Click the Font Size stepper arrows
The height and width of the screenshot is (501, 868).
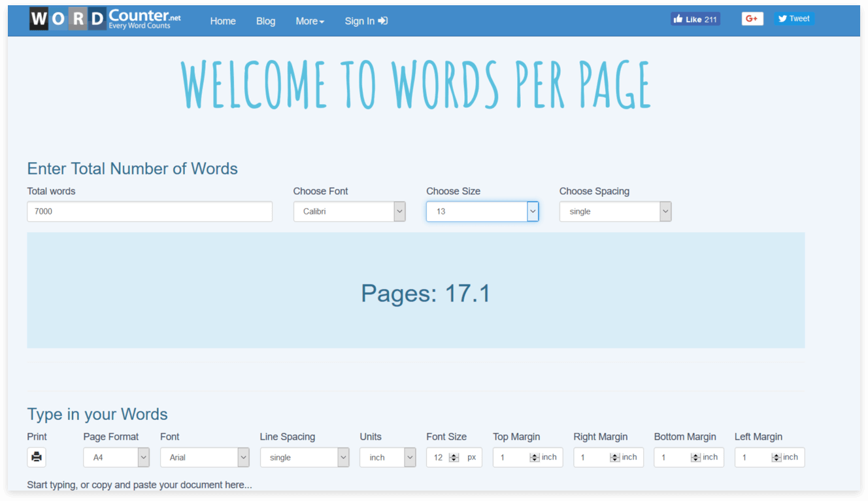pyautogui.click(x=454, y=457)
